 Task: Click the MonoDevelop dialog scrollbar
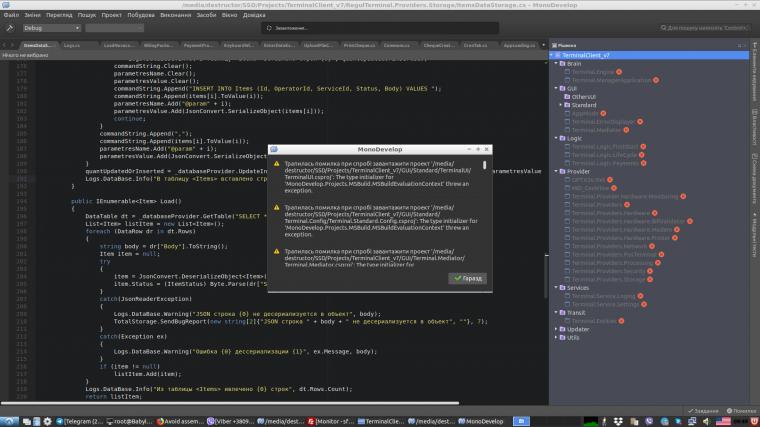(x=484, y=165)
